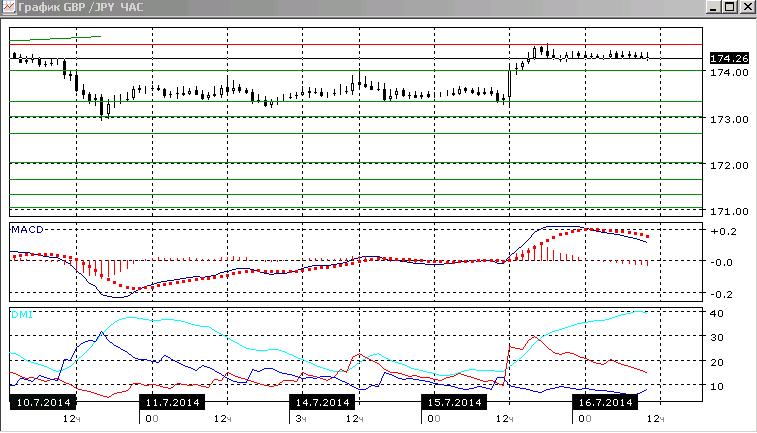The width and height of the screenshot is (757, 433).
Task: Click the DMI indicator label
Action: [x=22, y=315]
